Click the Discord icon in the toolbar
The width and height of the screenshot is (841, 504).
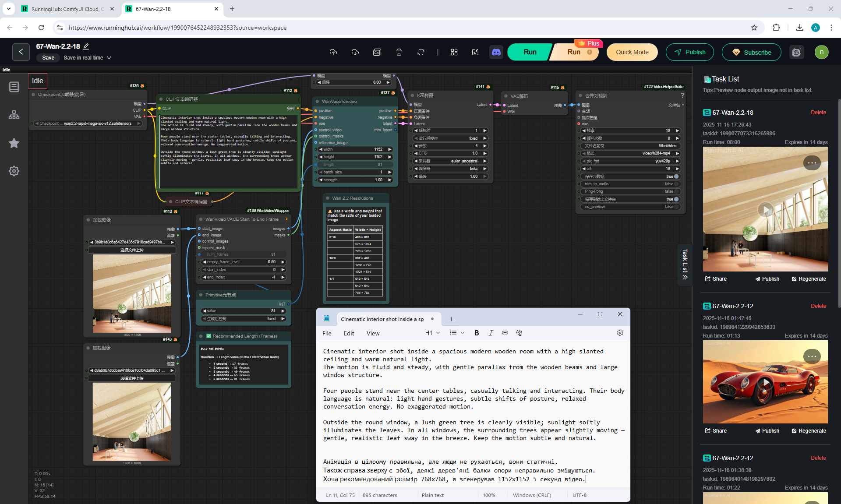(496, 52)
